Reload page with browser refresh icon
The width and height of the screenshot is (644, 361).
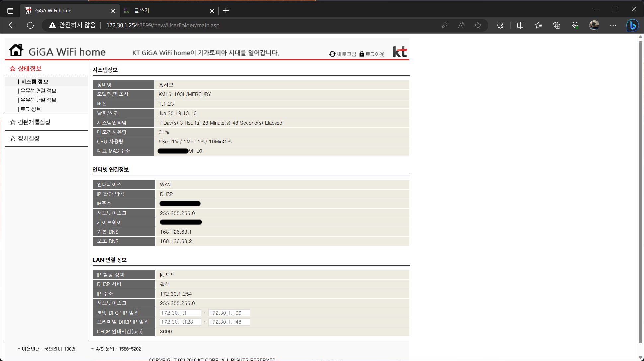[x=30, y=25]
